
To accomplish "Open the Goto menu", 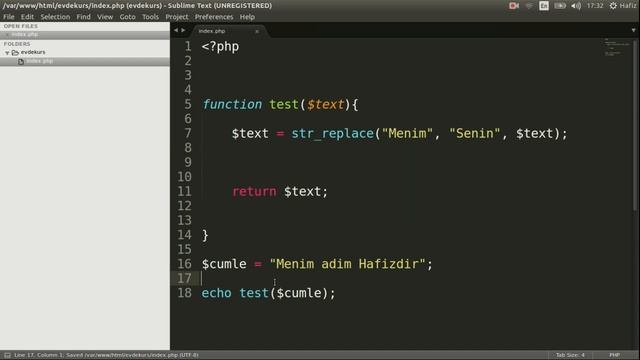I will pyautogui.click(x=127, y=17).
